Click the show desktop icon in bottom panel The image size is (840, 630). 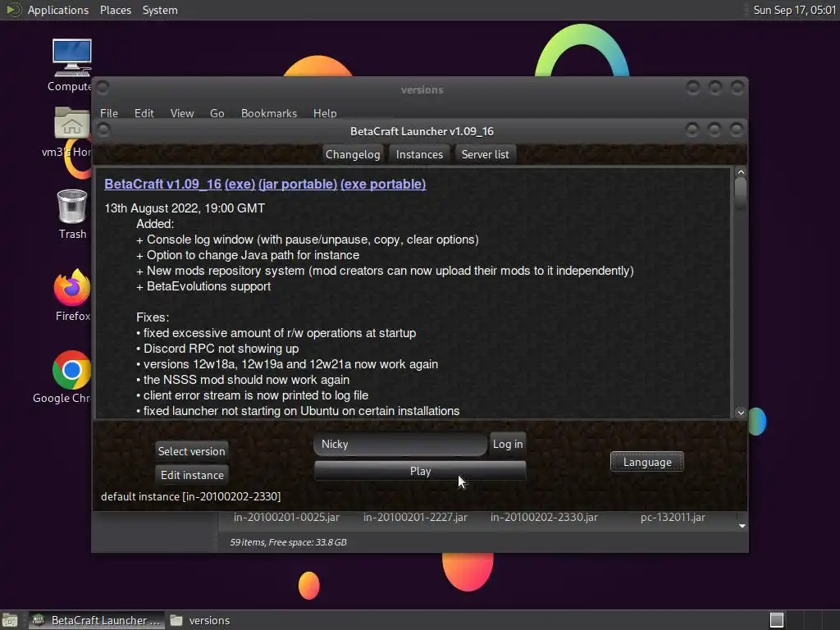pos(10,620)
